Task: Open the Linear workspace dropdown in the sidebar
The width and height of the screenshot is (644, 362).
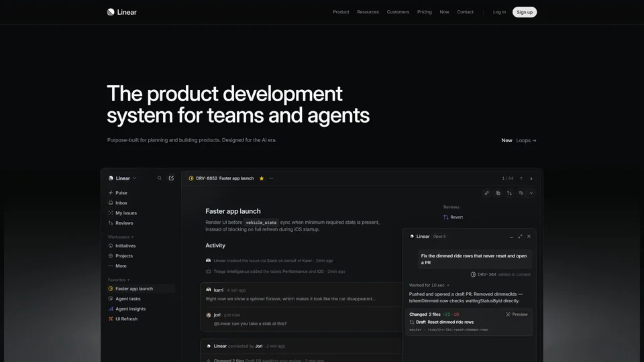Action: tap(122, 178)
